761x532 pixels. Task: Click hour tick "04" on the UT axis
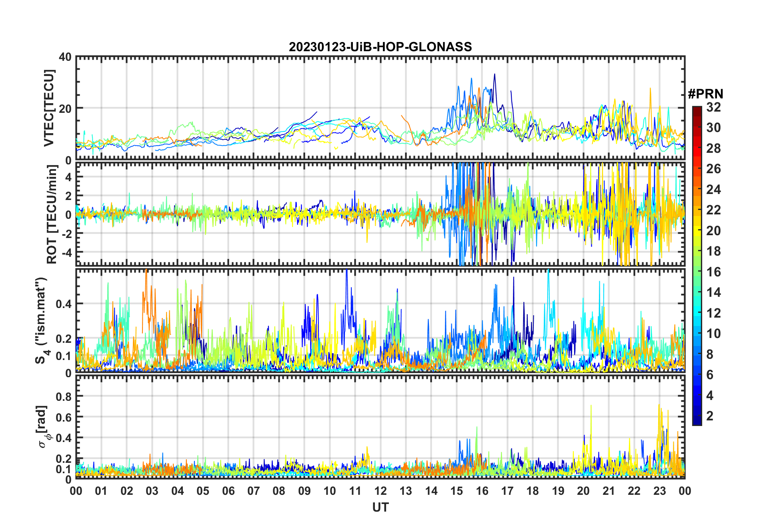click(x=178, y=491)
